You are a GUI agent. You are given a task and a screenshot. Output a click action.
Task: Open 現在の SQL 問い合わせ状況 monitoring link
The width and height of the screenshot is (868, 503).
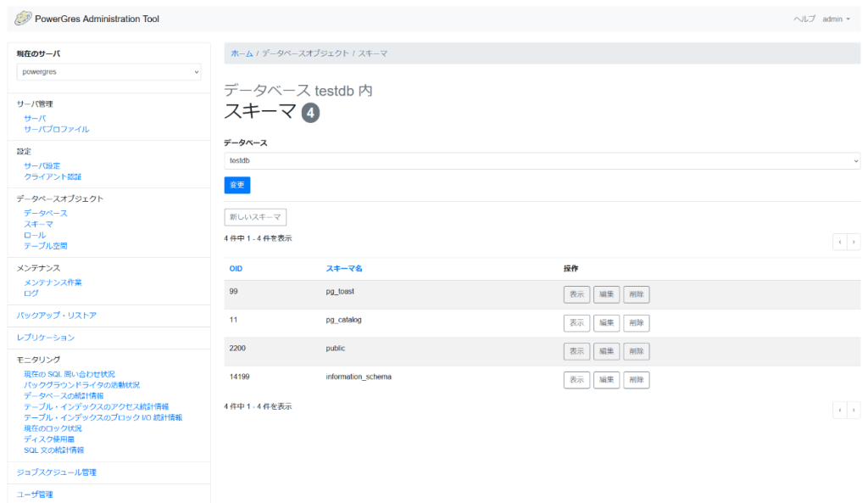(x=70, y=374)
